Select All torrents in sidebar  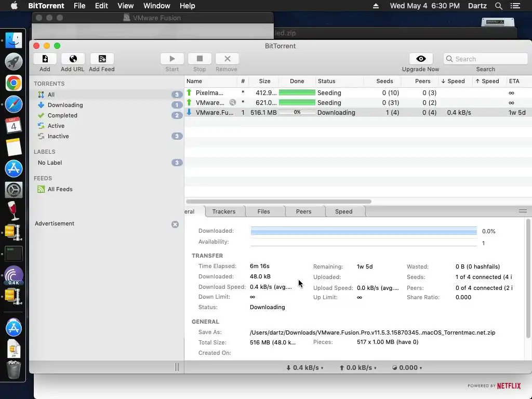coord(108,95)
